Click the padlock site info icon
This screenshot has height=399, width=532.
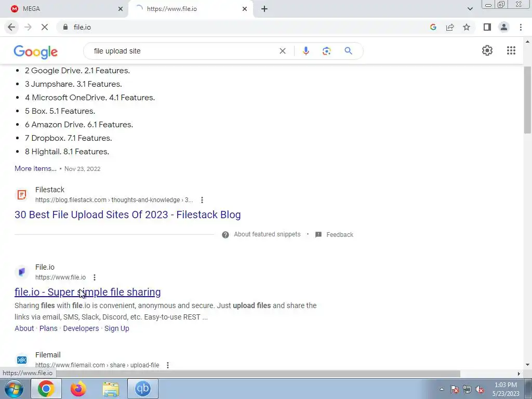pos(65,27)
